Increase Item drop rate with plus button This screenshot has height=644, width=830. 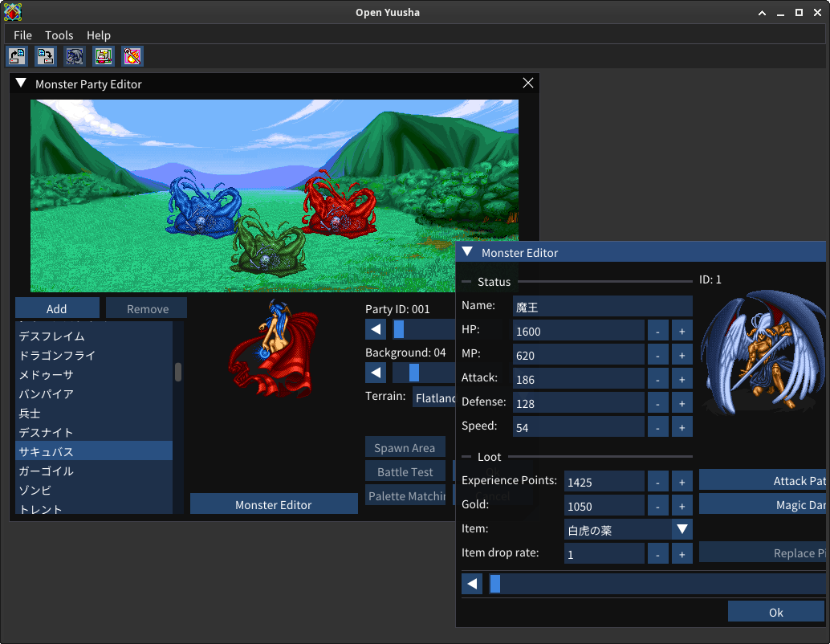pyautogui.click(x=681, y=554)
